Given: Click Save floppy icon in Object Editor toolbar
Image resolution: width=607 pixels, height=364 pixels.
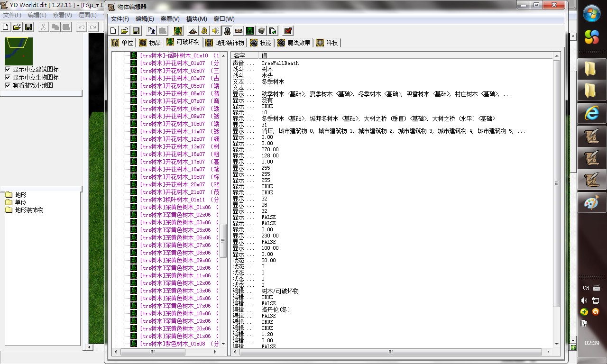Looking at the screenshot, I should click(x=136, y=31).
